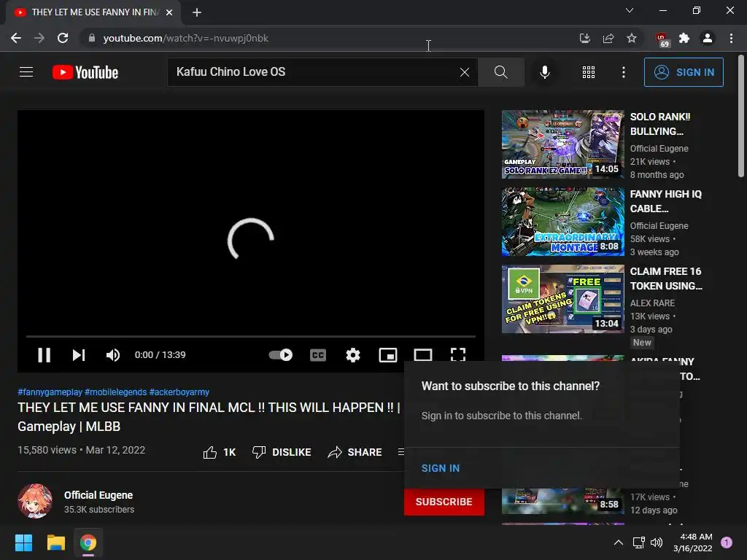This screenshot has width=747, height=560.
Task: Click SOLO RANK!! BULLYING... title
Action: click(x=659, y=124)
